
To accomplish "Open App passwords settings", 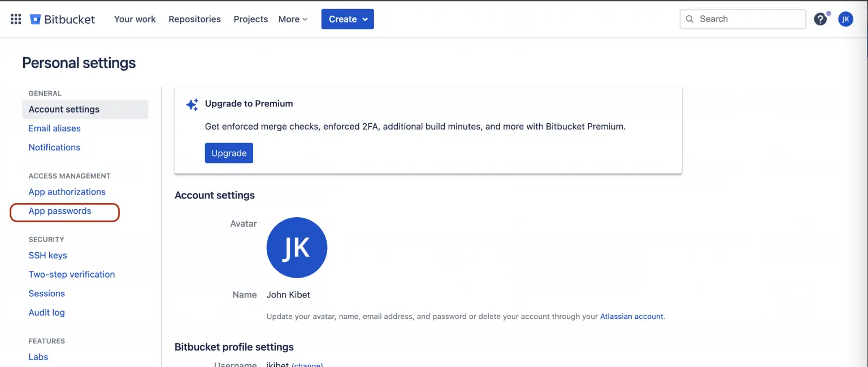I will [x=60, y=211].
